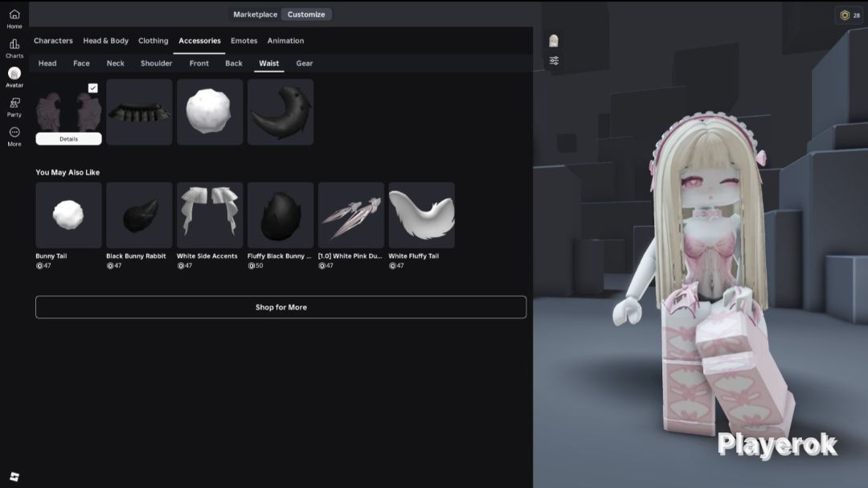868x488 pixels.
Task: Click the Shop for More button
Action: (280, 307)
